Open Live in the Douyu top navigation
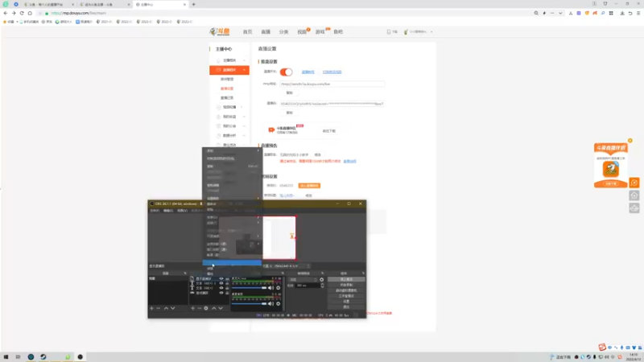This screenshot has height=362, width=644. 266,31
